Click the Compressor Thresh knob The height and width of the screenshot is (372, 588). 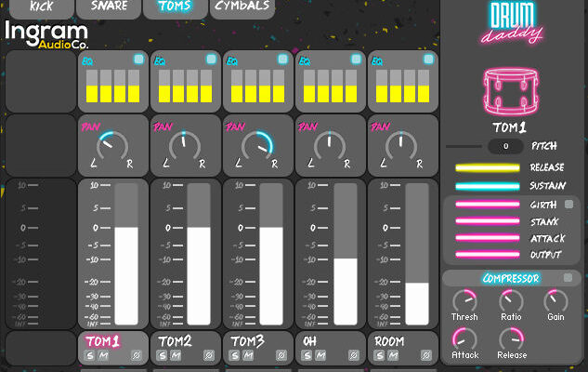click(x=464, y=300)
